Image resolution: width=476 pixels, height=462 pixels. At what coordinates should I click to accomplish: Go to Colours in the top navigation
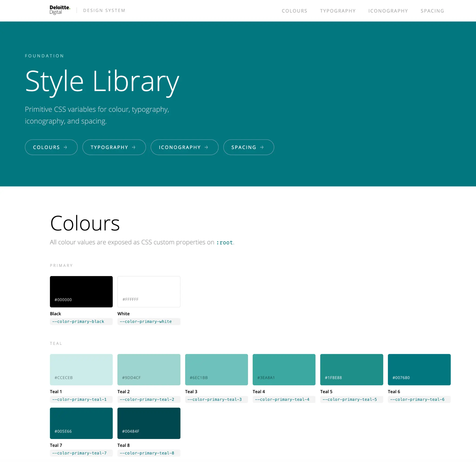click(x=294, y=11)
